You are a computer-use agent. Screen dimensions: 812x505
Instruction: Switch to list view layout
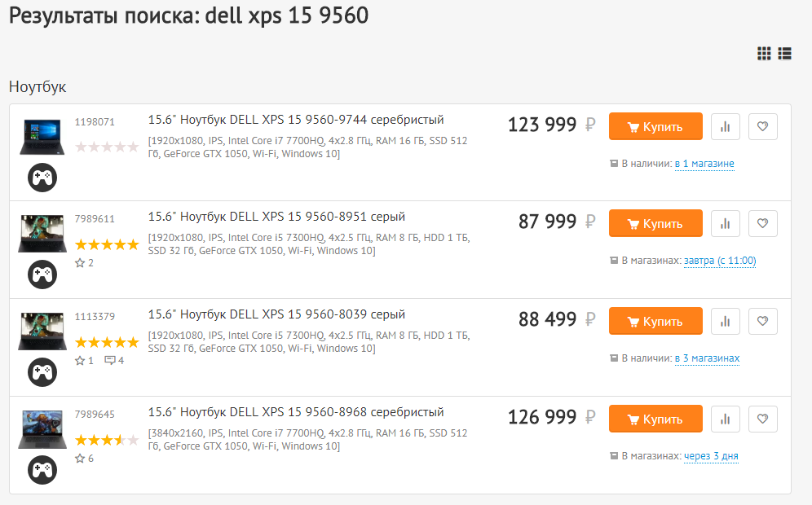pyautogui.click(x=785, y=54)
